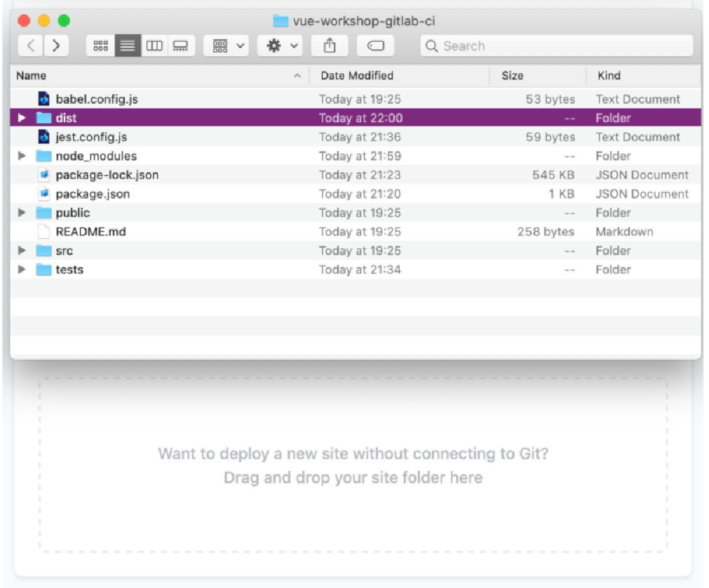This screenshot has width=709, height=588.
Task: Select the public folder name
Action: pos(73,213)
